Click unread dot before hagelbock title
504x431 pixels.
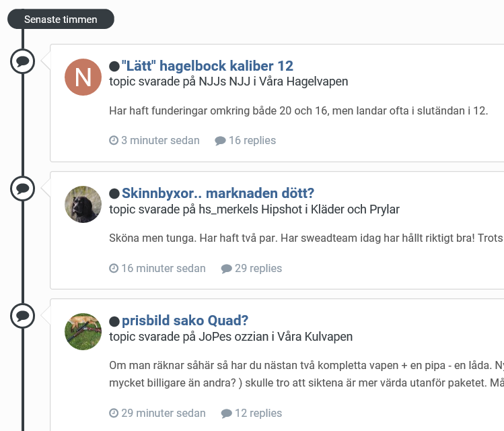pos(114,66)
